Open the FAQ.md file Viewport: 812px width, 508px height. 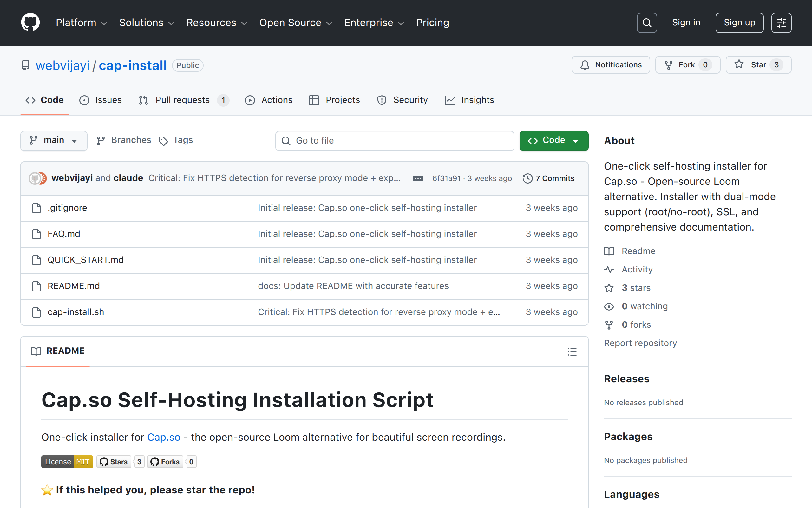point(64,234)
